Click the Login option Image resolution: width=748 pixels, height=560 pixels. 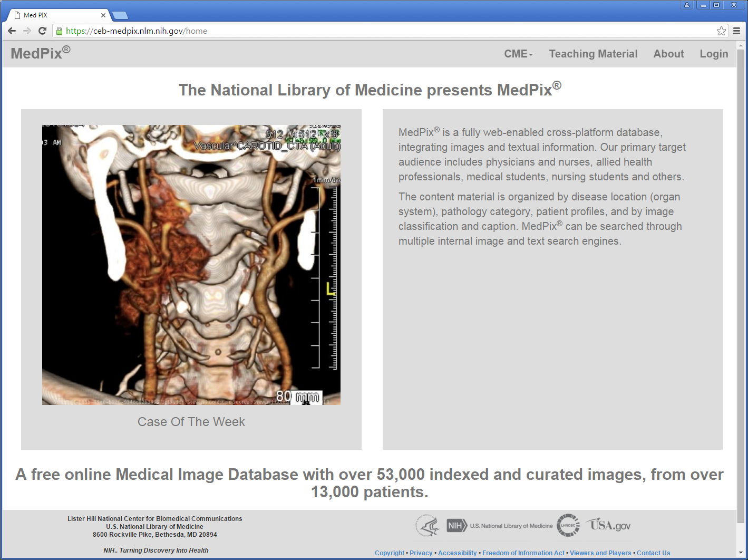point(714,53)
